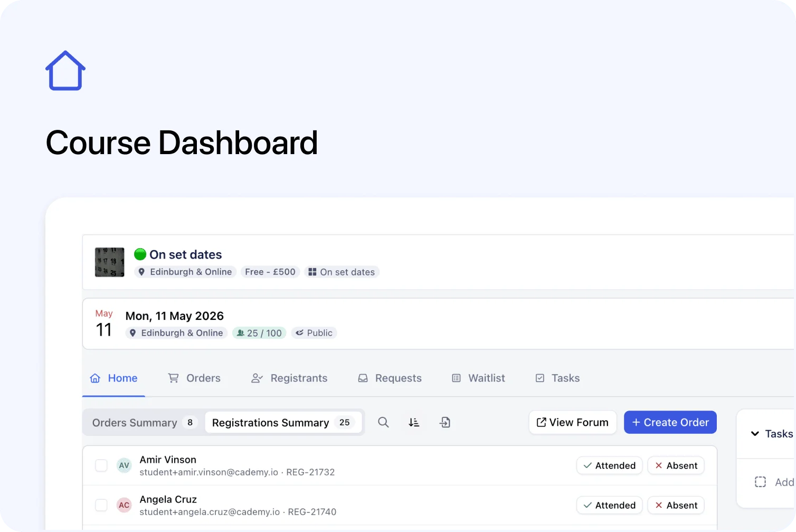The height and width of the screenshot is (532, 796).
Task: Click the student+amir.vinson@cademy.io REG-21732 line
Action: click(x=237, y=472)
